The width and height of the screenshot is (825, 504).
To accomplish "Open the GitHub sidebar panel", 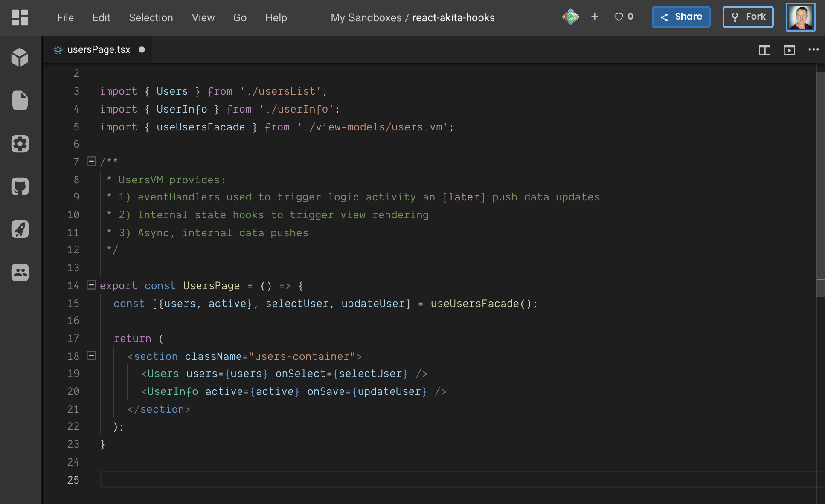I will tap(20, 186).
